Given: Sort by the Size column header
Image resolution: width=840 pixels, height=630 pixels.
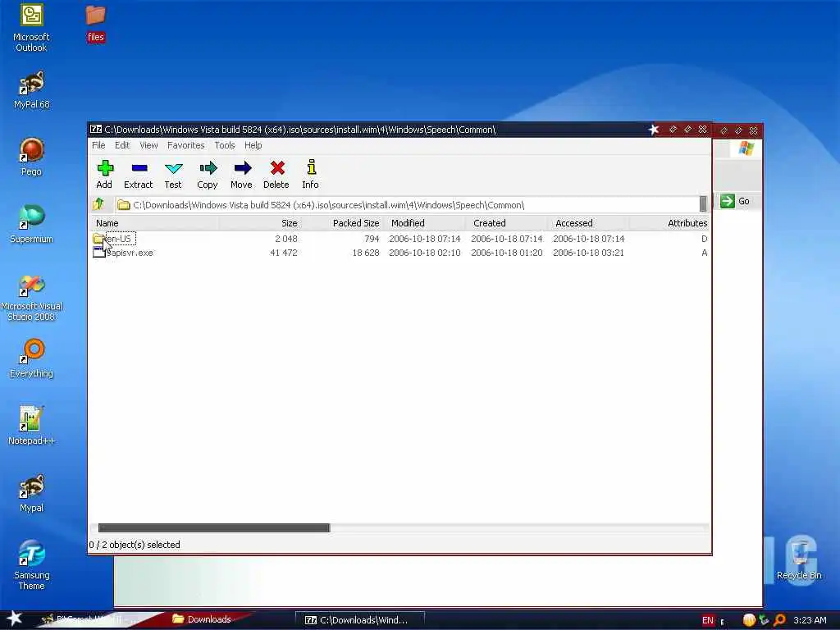Looking at the screenshot, I should (259, 223).
